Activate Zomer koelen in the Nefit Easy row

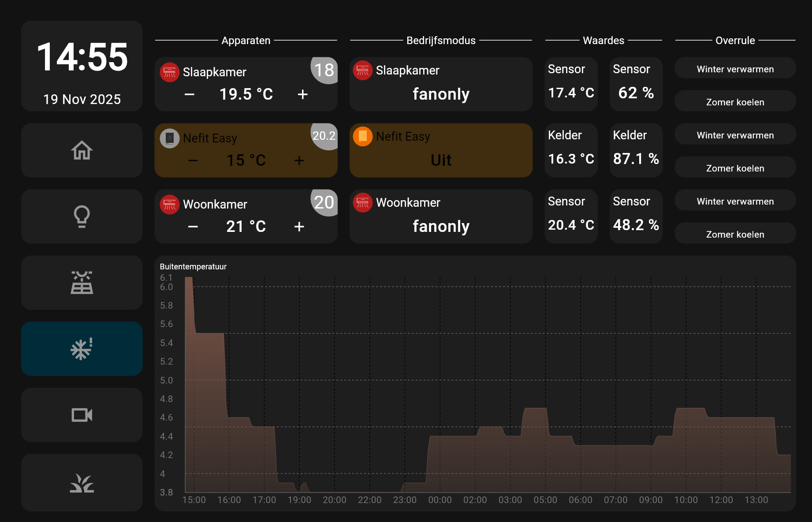coord(735,168)
